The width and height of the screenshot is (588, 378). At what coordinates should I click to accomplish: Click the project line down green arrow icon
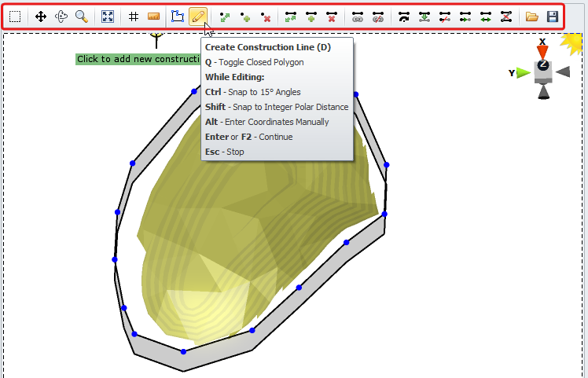(x=424, y=17)
